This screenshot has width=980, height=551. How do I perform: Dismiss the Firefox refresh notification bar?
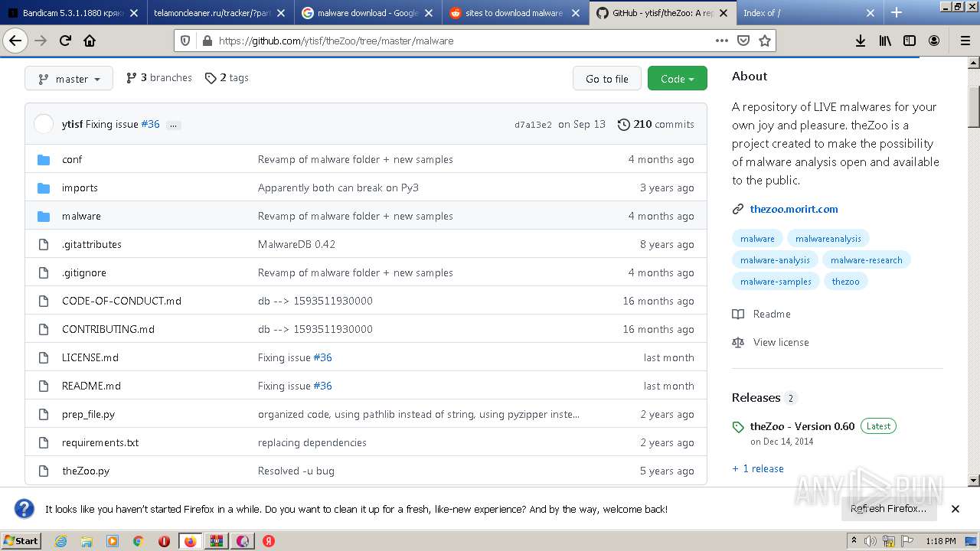point(955,508)
